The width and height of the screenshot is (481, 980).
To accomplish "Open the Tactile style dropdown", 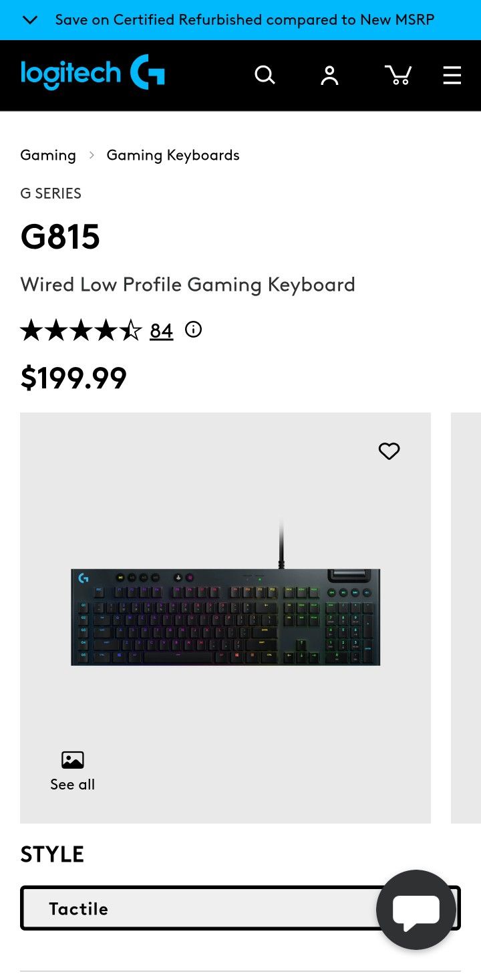I will point(200,908).
